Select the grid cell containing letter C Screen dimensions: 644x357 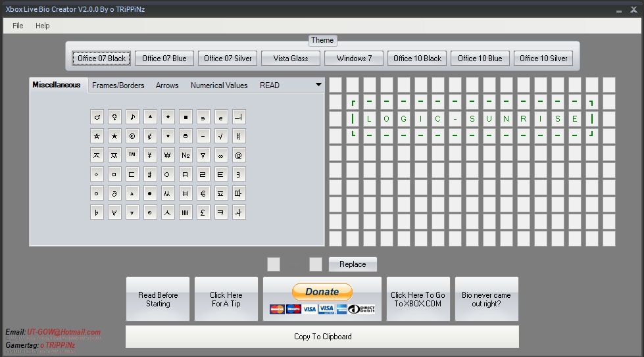pos(438,119)
